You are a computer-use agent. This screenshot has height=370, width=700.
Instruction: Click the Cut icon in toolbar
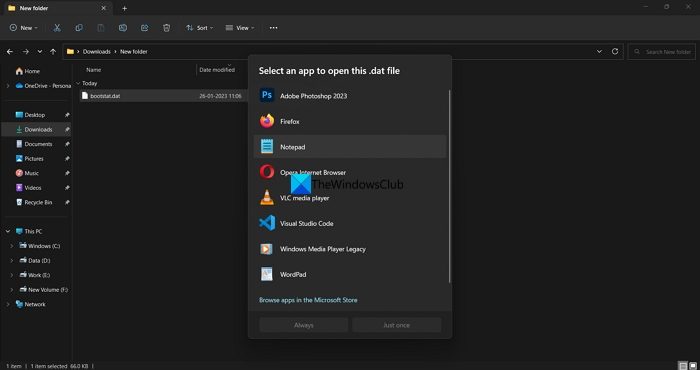pos(57,28)
